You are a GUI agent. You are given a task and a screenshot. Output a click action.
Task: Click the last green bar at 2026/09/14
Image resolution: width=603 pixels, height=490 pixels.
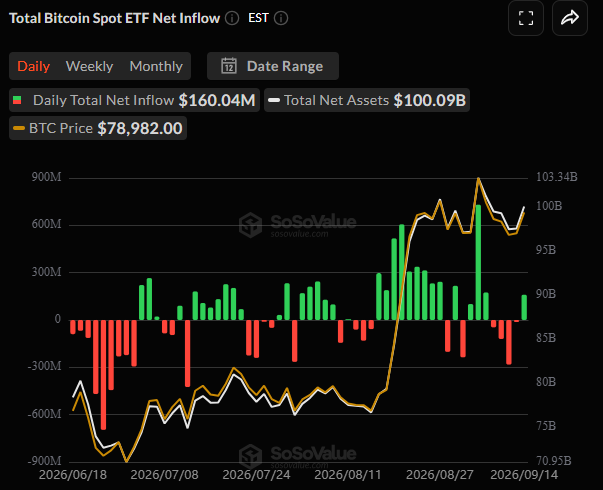(x=524, y=307)
